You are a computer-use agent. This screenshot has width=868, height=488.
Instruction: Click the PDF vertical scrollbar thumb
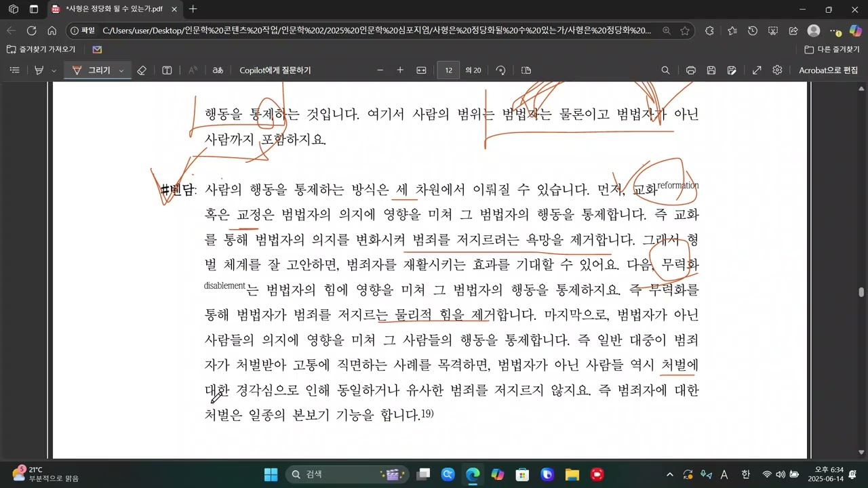tap(862, 292)
